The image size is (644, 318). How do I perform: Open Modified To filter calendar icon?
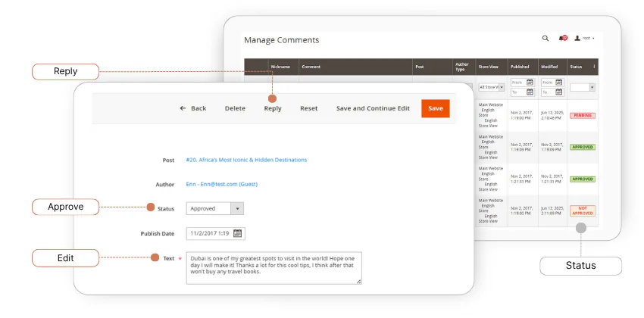(x=559, y=92)
